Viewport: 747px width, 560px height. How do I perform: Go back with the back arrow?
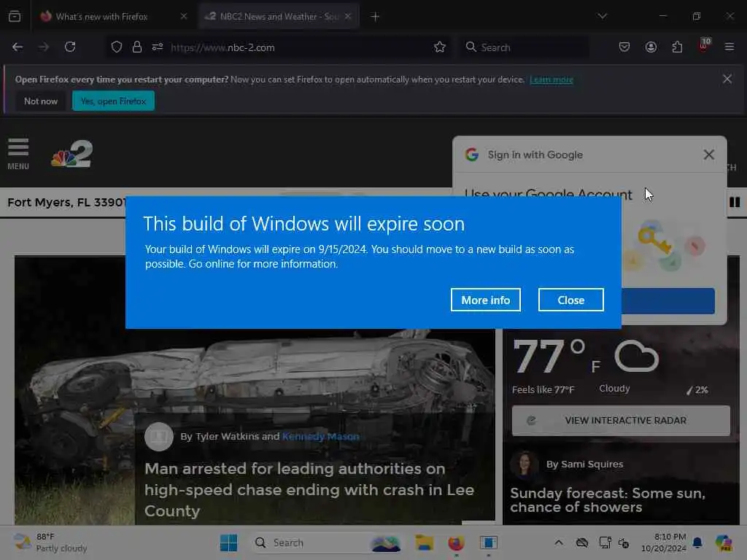pos(18,47)
